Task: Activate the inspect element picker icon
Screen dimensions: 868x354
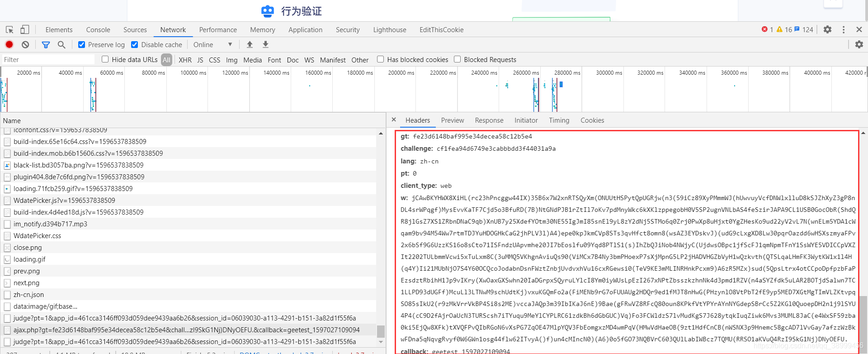Action: tap(9, 29)
